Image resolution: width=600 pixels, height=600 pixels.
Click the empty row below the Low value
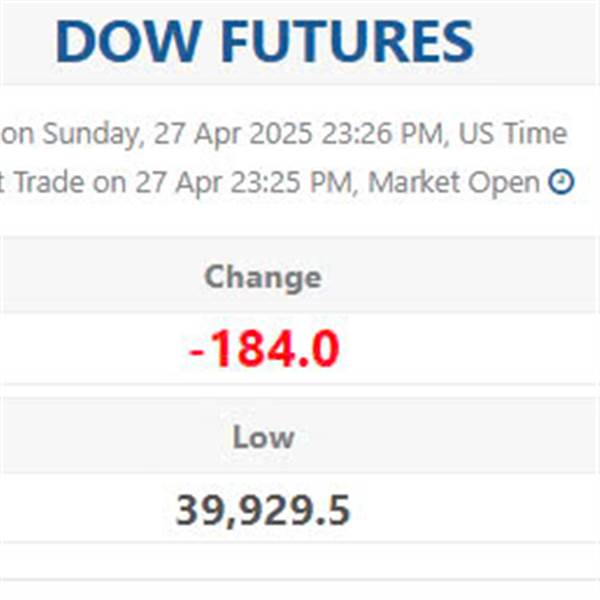pos(300,560)
